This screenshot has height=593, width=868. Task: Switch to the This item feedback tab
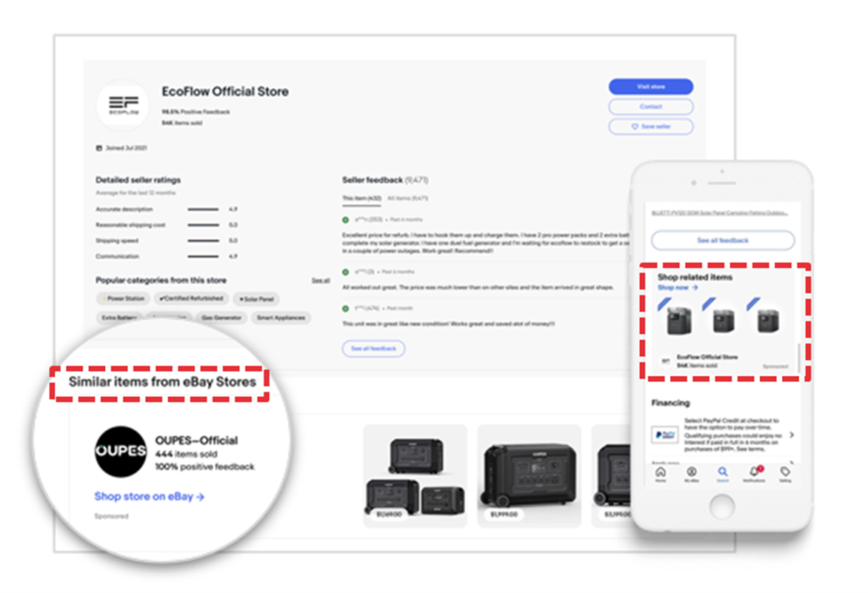coord(361,198)
